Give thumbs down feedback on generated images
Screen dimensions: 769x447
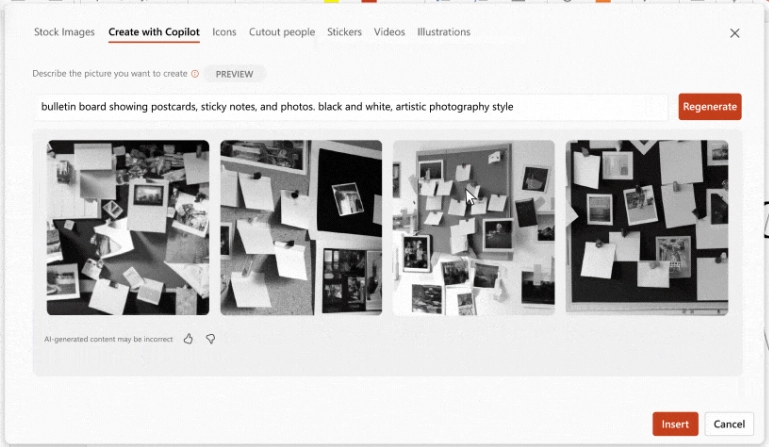click(x=210, y=339)
